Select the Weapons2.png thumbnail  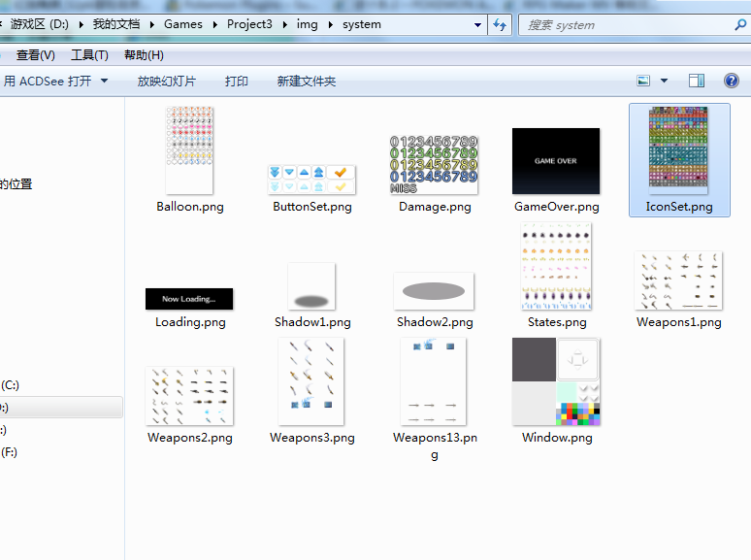tap(189, 396)
